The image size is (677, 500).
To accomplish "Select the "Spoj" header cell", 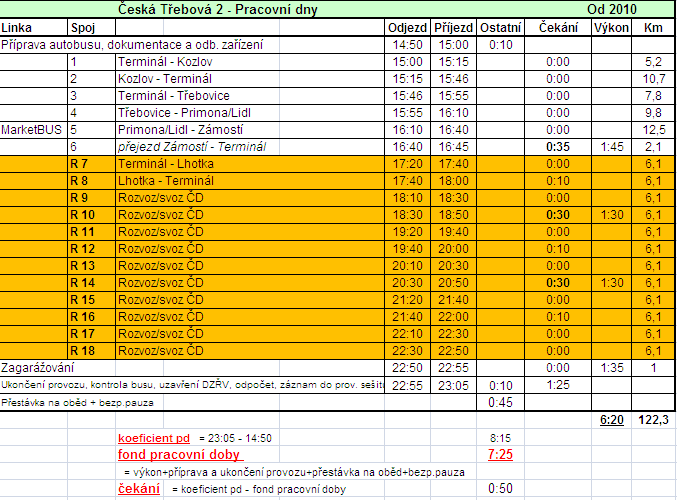I will point(83,28).
